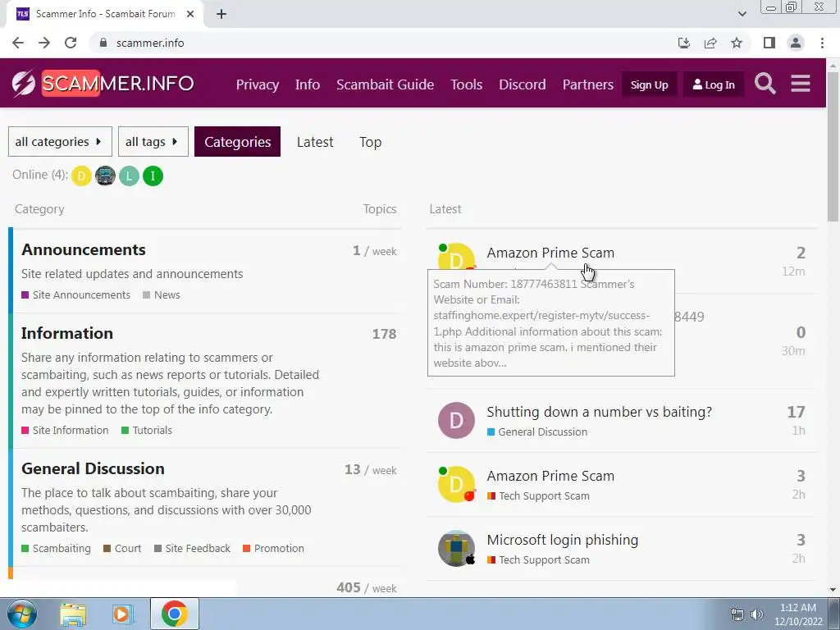Viewport: 840px width, 630px height.
Task: Open the Court subcategory
Action: click(x=122, y=549)
